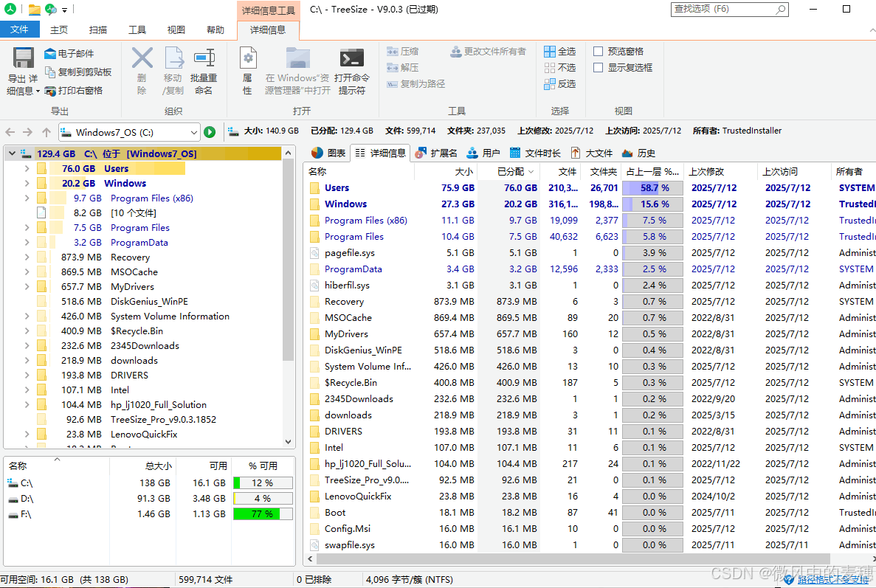The height and width of the screenshot is (588, 876).
Task: Sort by Allocated (已分配) column header
Action: click(x=509, y=171)
